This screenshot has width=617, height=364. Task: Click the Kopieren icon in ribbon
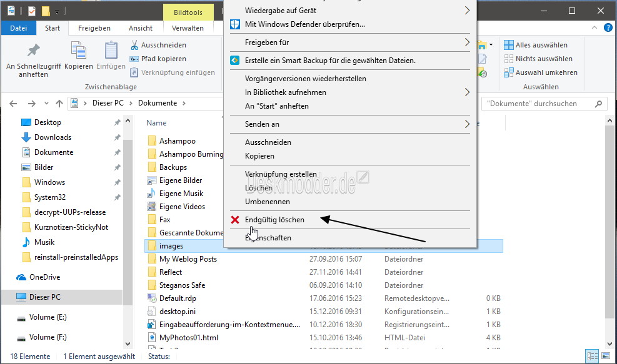pyautogui.click(x=79, y=51)
